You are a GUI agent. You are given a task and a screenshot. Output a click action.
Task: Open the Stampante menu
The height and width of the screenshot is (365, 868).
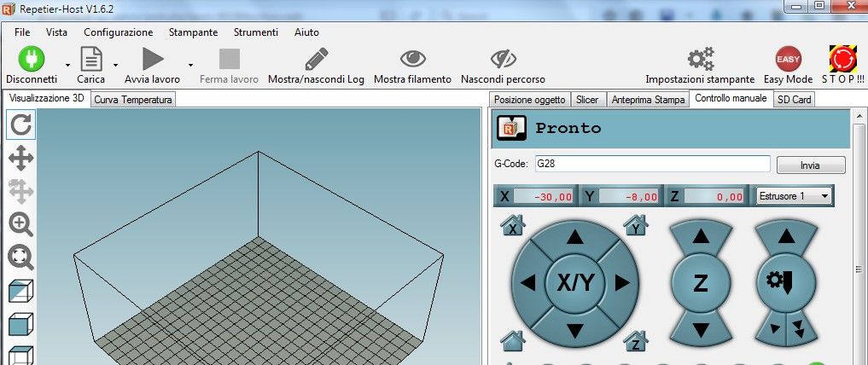(x=193, y=32)
